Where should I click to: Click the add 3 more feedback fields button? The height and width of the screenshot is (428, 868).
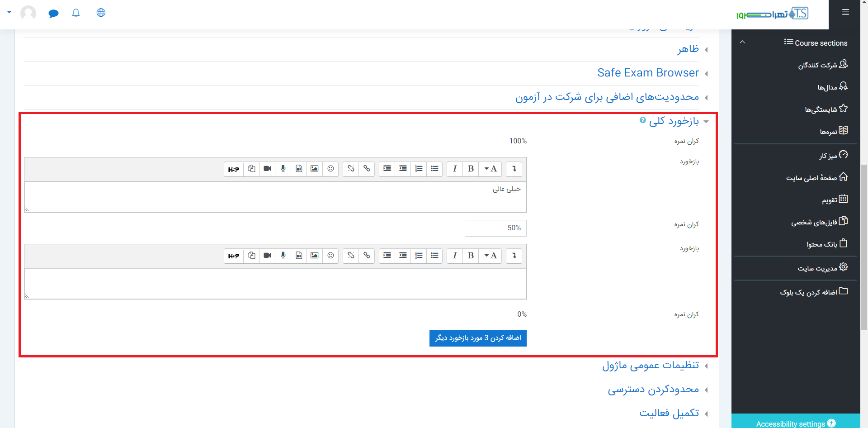(477, 338)
